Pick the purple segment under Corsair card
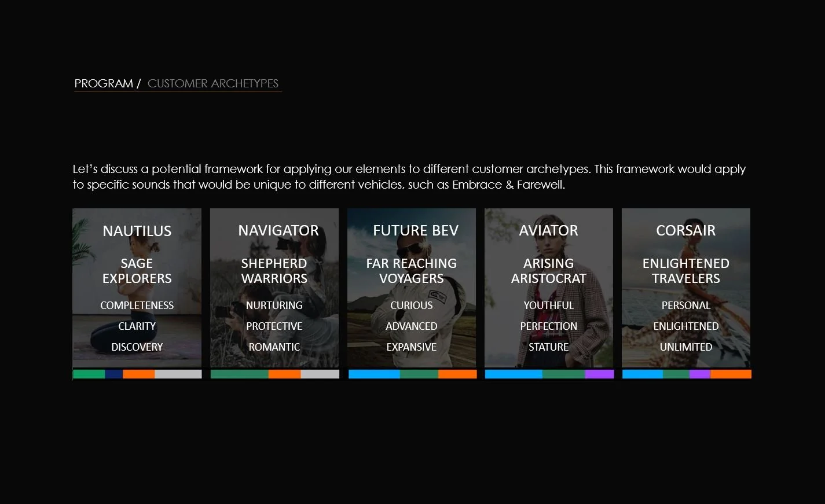825x504 pixels. coord(700,374)
